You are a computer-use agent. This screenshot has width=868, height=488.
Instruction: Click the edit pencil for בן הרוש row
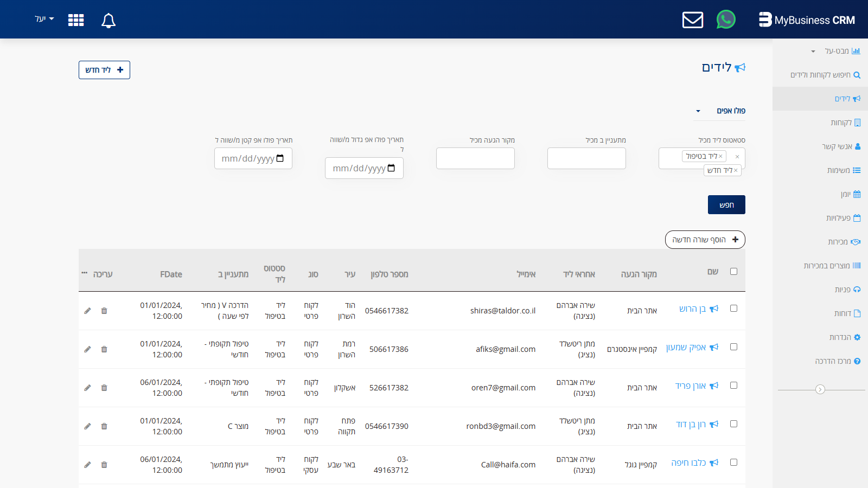87,311
